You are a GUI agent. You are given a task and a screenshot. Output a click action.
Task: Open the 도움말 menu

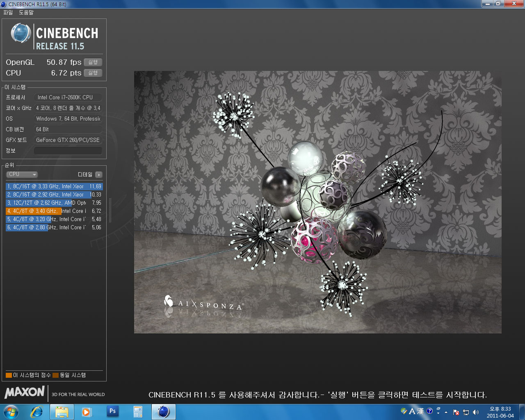coord(26,12)
